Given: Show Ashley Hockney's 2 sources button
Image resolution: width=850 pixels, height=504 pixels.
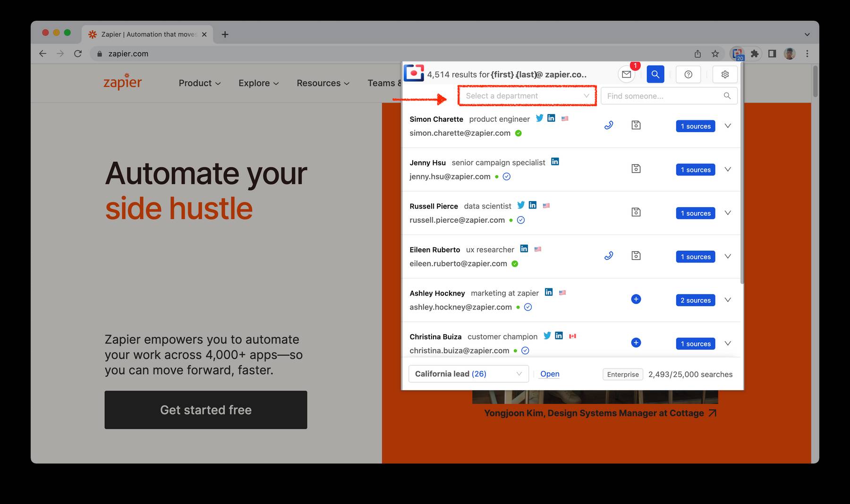Looking at the screenshot, I should click(x=696, y=300).
